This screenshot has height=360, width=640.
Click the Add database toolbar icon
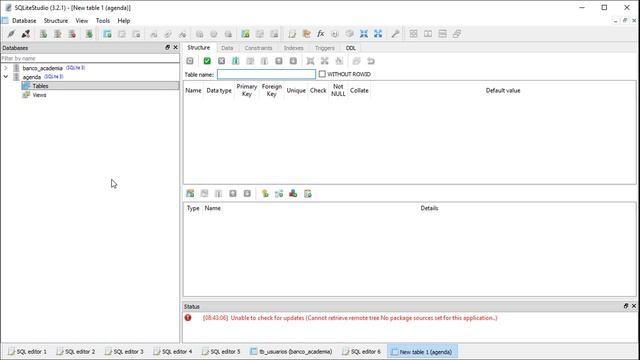[43, 34]
